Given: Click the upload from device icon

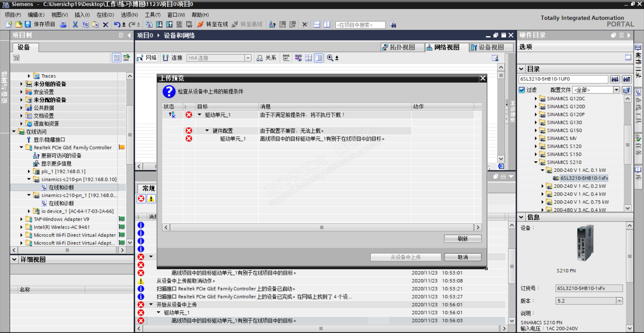Looking at the screenshot, I should point(169,24).
